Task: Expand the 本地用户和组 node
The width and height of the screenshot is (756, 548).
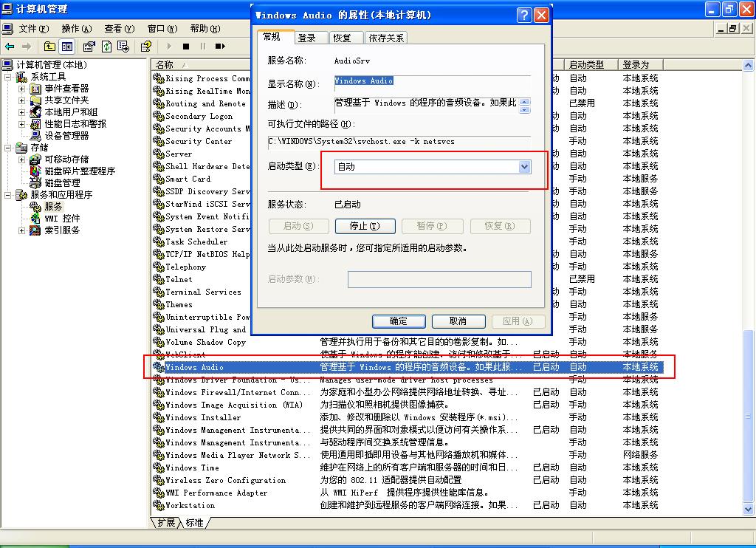Action: [21, 112]
